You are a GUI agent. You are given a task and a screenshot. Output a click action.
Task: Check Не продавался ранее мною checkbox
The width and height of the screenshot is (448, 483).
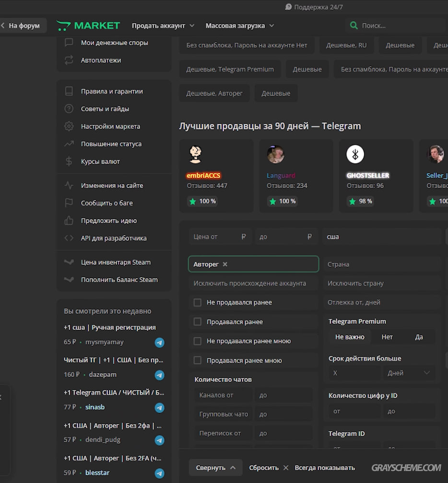(x=198, y=342)
